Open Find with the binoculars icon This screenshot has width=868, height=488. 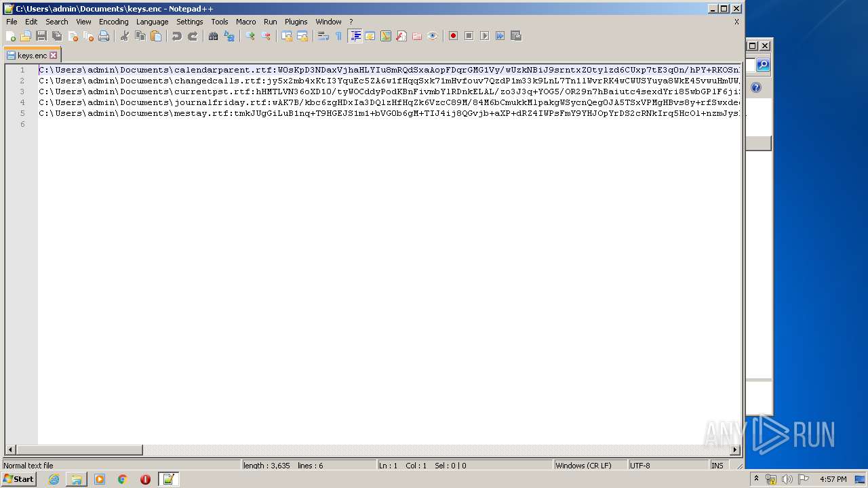click(x=214, y=36)
